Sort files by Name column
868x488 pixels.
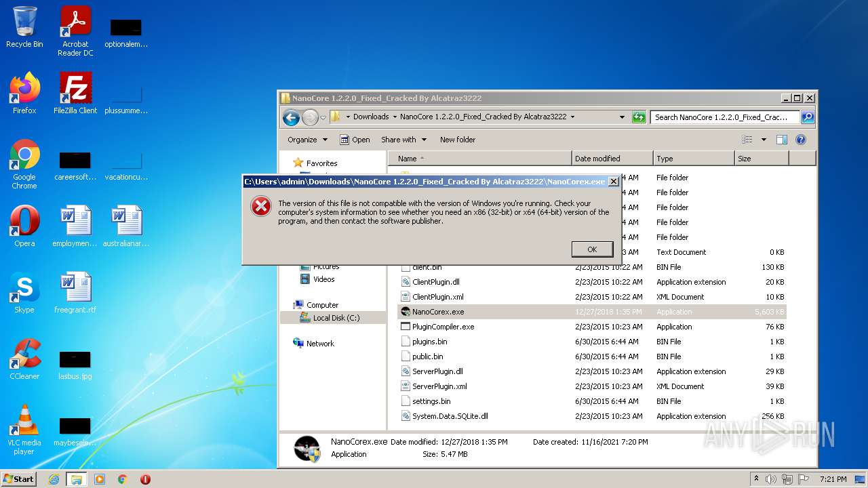coord(479,159)
